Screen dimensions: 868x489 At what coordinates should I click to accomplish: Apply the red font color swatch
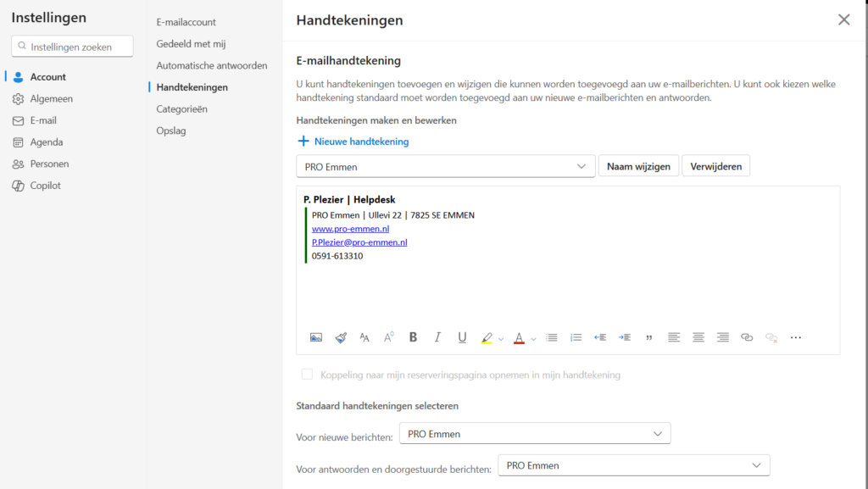(519, 337)
